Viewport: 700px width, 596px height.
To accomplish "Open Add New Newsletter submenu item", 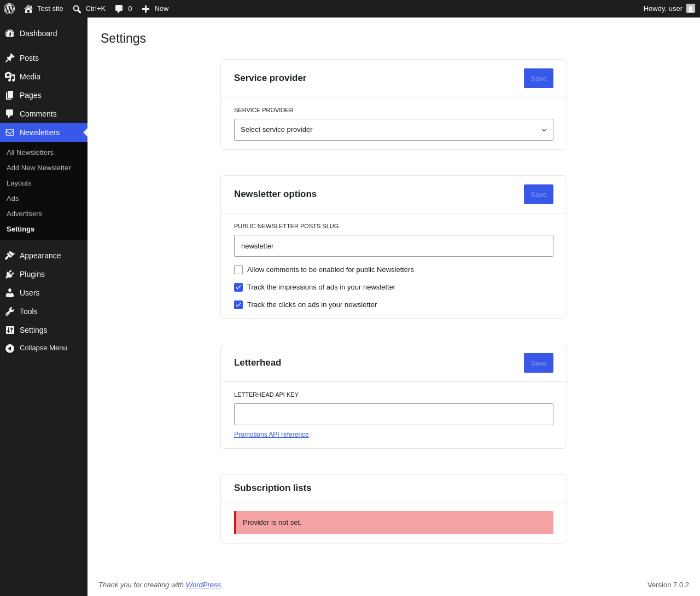I will (39, 168).
